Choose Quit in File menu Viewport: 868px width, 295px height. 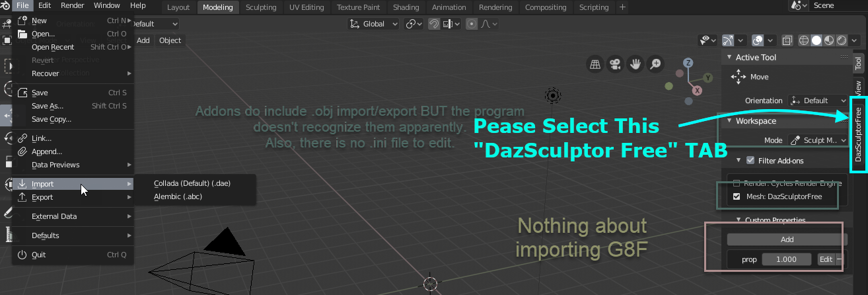(73, 255)
